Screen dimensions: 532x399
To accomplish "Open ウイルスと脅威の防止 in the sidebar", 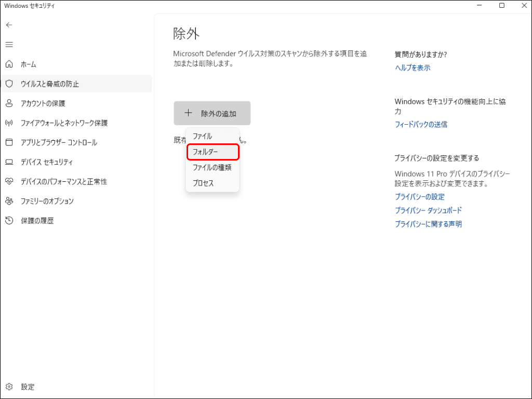I will [52, 84].
